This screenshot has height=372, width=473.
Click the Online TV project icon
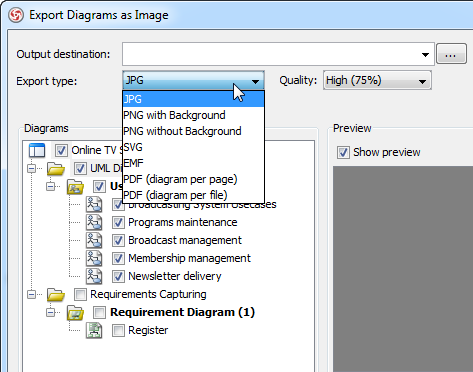click(37, 150)
